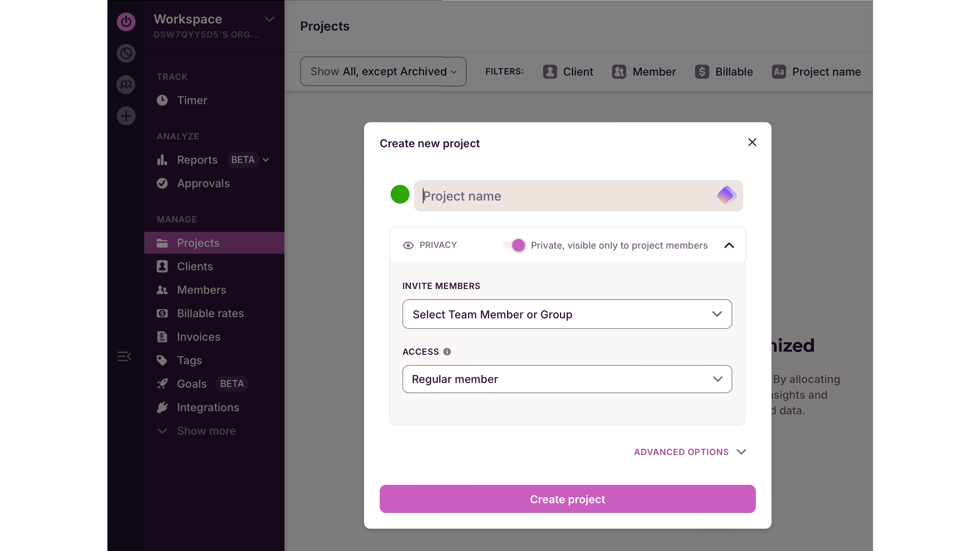
Task: Go to Invoices in the sidebar
Action: 198,337
